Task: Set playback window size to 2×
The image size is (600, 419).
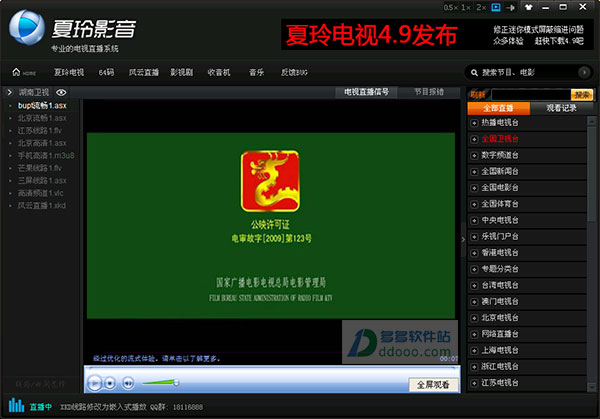Action: click(x=481, y=8)
